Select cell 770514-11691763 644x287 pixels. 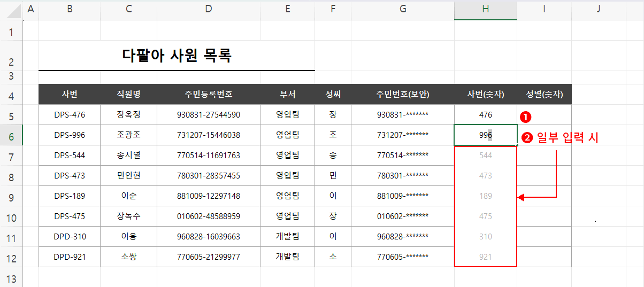(209, 156)
